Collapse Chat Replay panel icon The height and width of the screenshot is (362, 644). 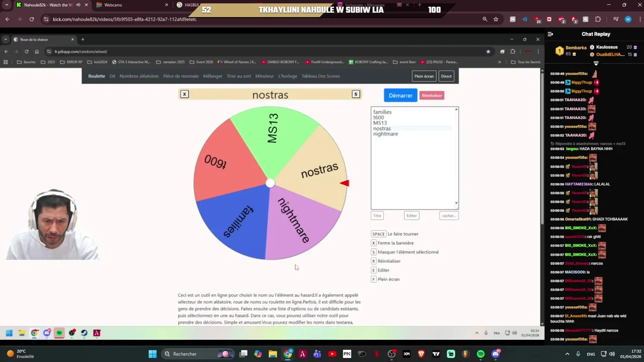pyautogui.click(x=550, y=34)
